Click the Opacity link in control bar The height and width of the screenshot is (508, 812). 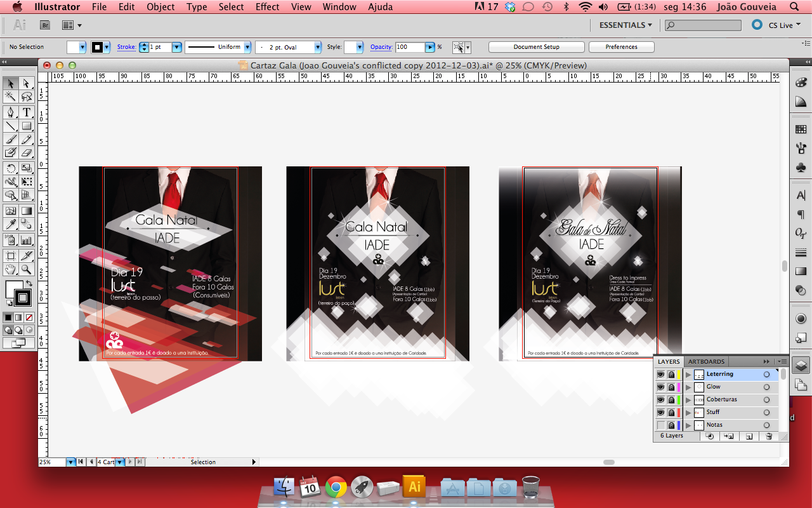point(381,47)
